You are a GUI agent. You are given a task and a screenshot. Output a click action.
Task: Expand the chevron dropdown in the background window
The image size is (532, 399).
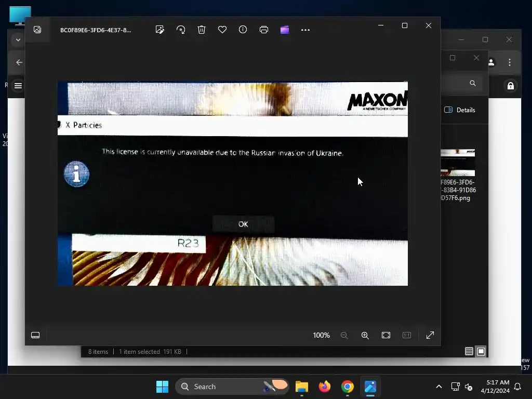pyautogui.click(x=18, y=40)
